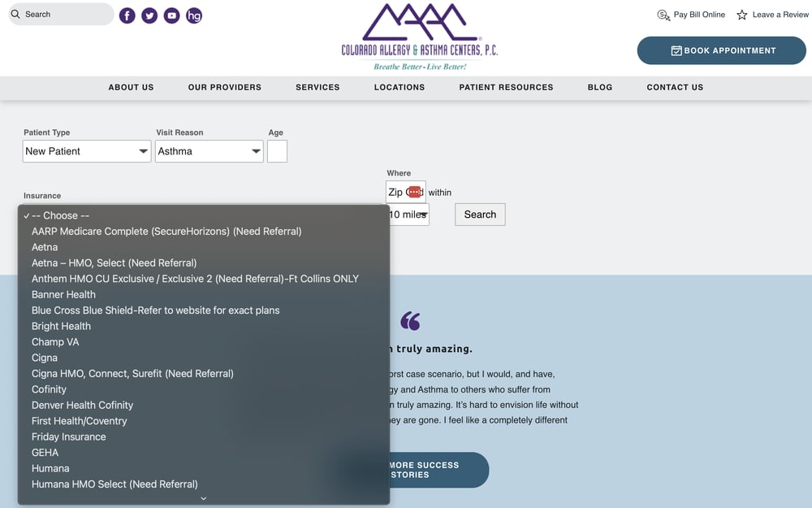
Task: Open the Pay Bill Online link
Action: tap(699, 15)
